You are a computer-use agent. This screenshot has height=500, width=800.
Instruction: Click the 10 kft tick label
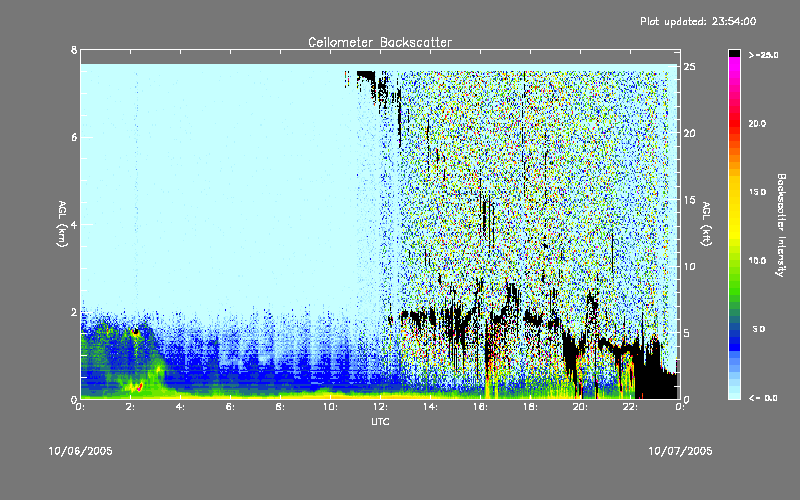pyautogui.click(x=689, y=266)
